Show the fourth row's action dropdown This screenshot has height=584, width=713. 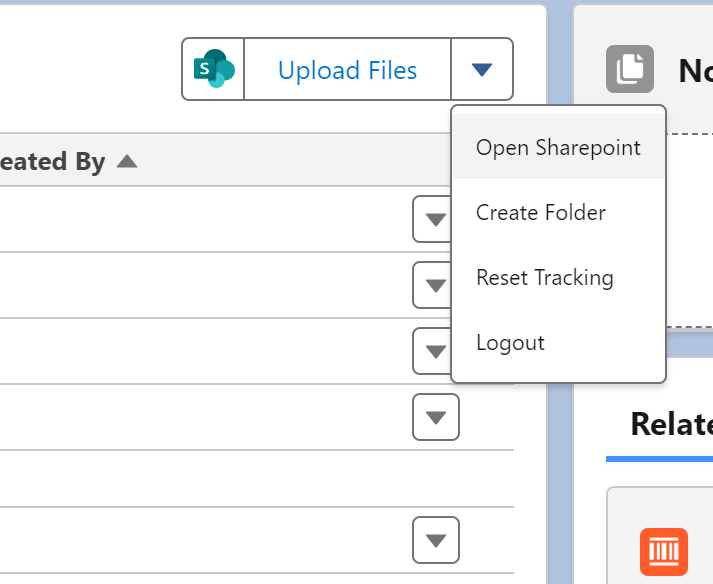436,417
